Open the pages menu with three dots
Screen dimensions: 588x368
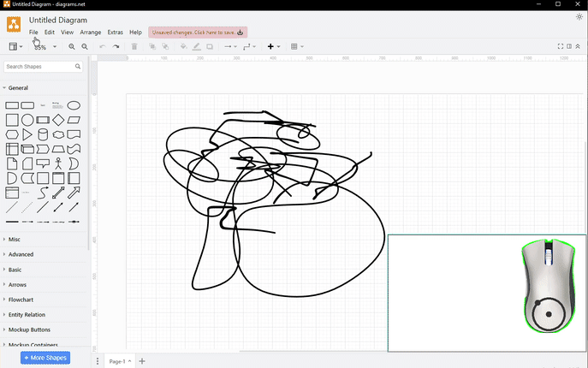point(98,361)
